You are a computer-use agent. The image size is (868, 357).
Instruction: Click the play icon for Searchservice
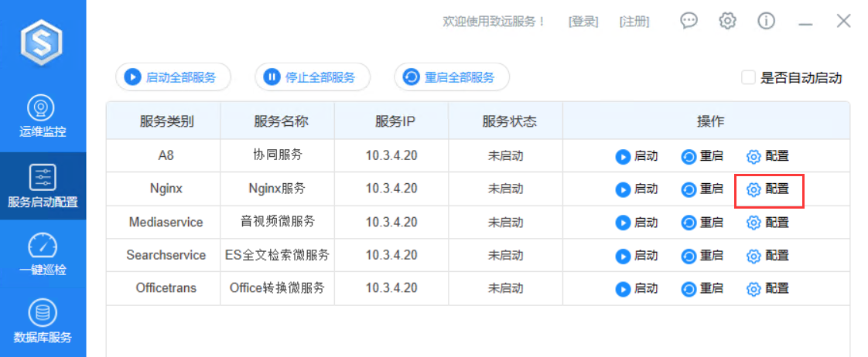(623, 256)
